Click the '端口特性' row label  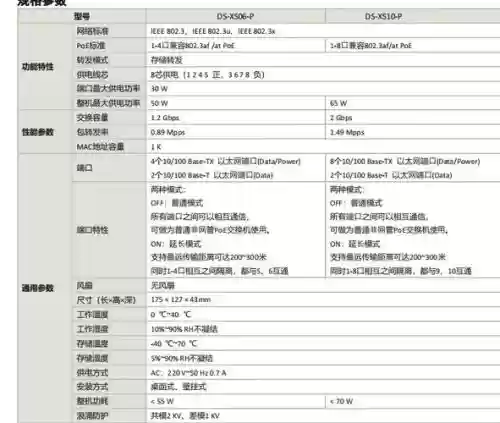click(92, 230)
